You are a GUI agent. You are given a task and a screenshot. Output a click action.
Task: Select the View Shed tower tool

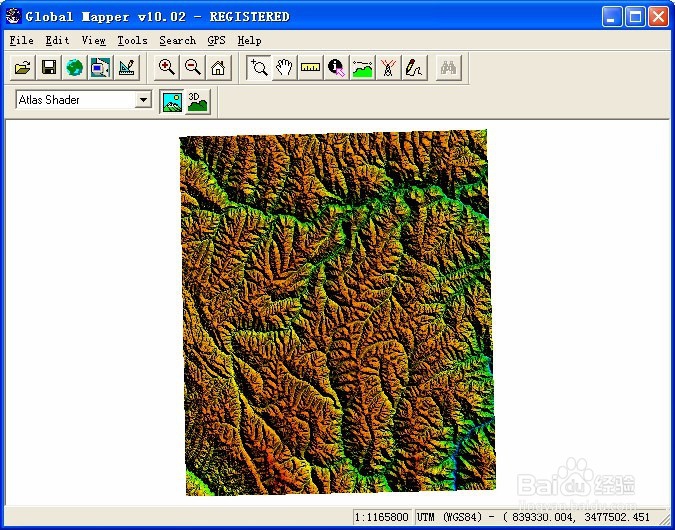(x=388, y=68)
